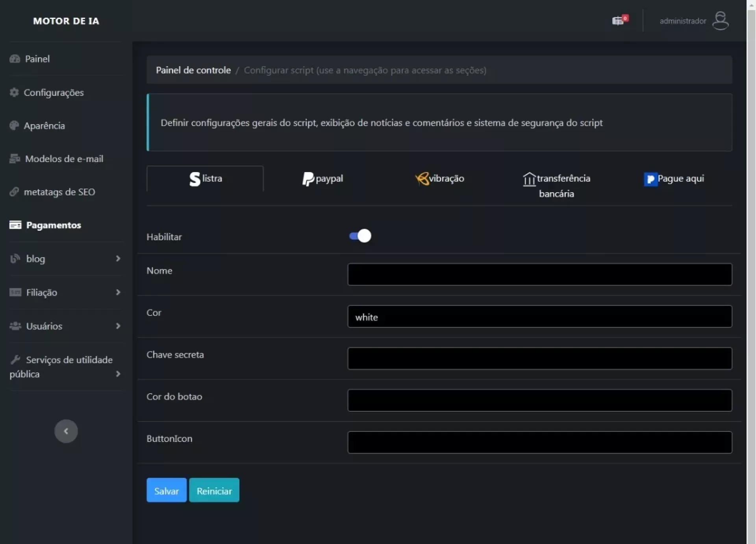This screenshot has width=756, height=544.
Task: Open the transferência bancária tab
Action: pyautogui.click(x=556, y=185)
